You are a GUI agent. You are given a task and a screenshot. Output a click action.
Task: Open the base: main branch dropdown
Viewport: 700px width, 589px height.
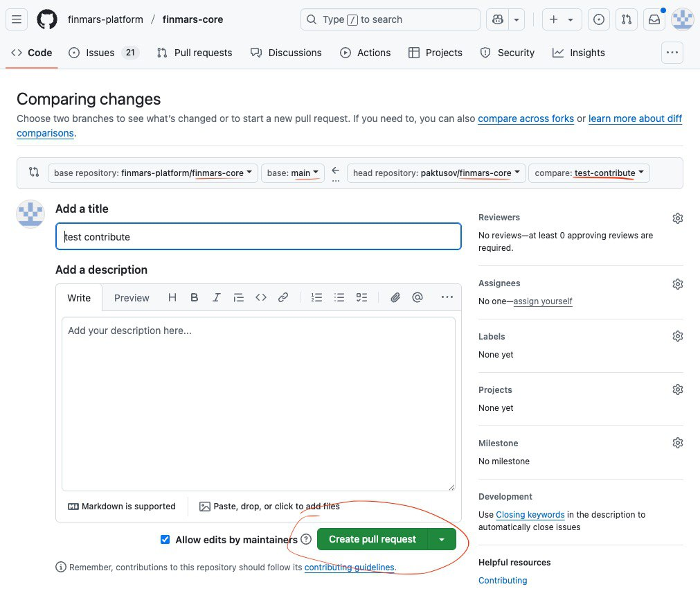(292, 173)
